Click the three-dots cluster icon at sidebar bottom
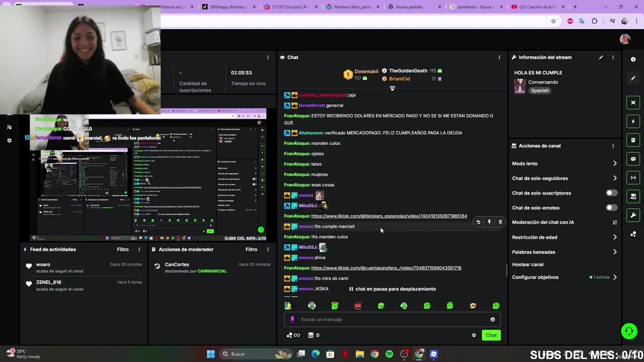Image resolution: width=644 pixels, height=362 pixels. click(633, 234)
